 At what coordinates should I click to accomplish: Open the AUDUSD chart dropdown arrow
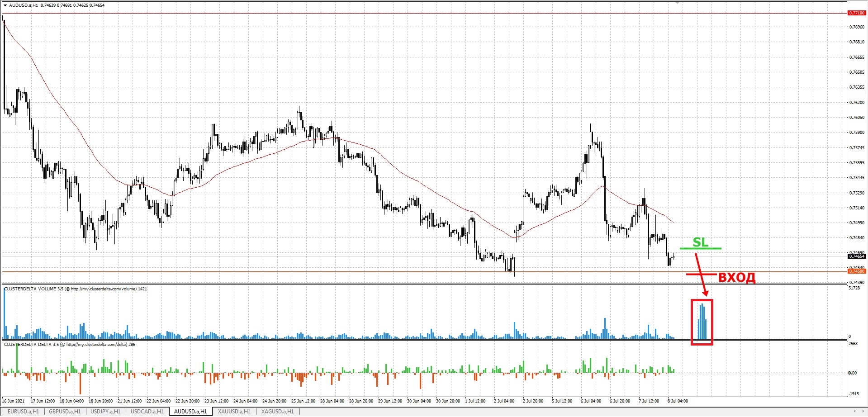click(x=5, y=5)
